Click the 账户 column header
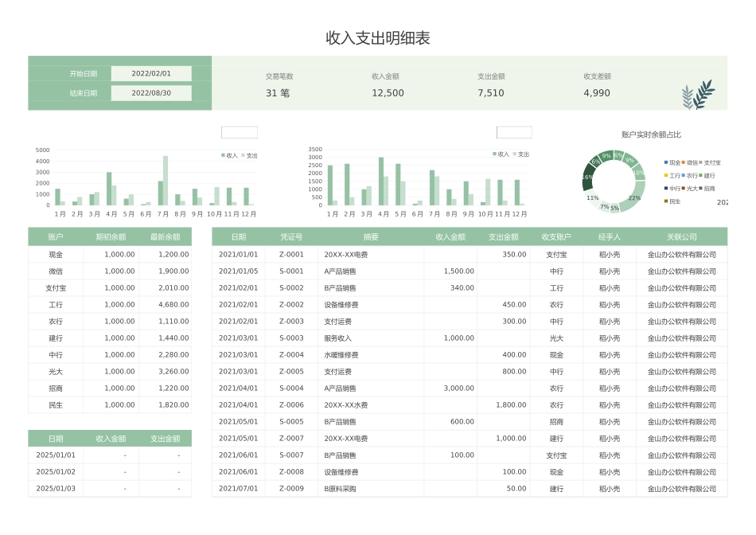The width and height of the screenshot is (756, 535). [x=56, y=237]
